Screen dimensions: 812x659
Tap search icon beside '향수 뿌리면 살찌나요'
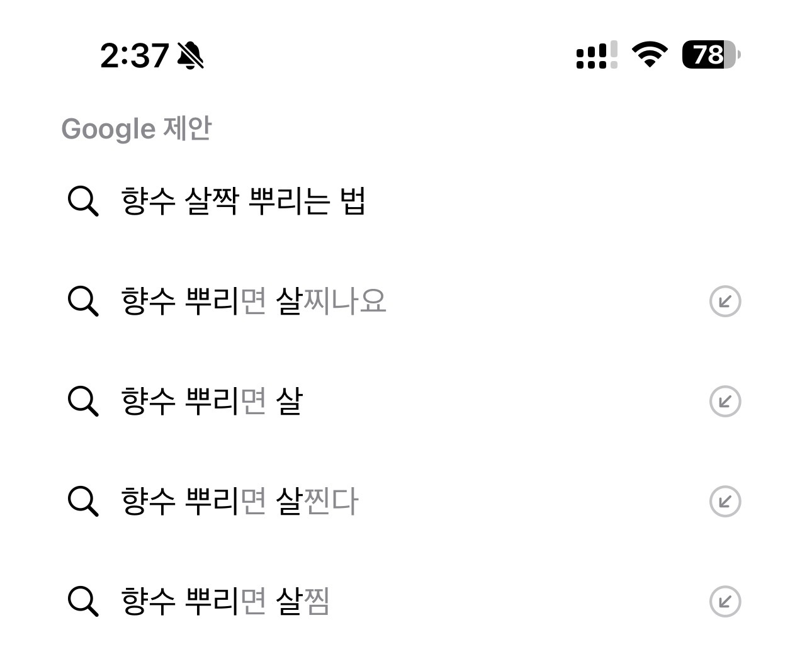(x=83, y=301)
